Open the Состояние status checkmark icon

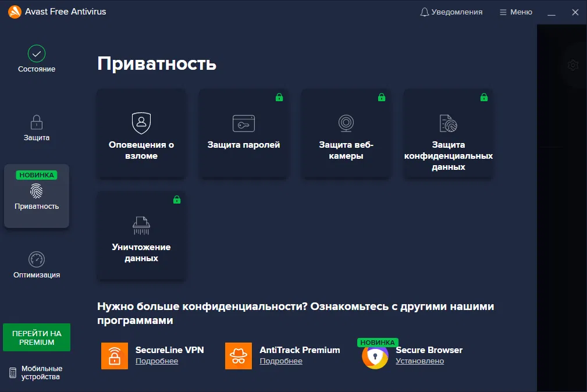click(x=37, y=54)
